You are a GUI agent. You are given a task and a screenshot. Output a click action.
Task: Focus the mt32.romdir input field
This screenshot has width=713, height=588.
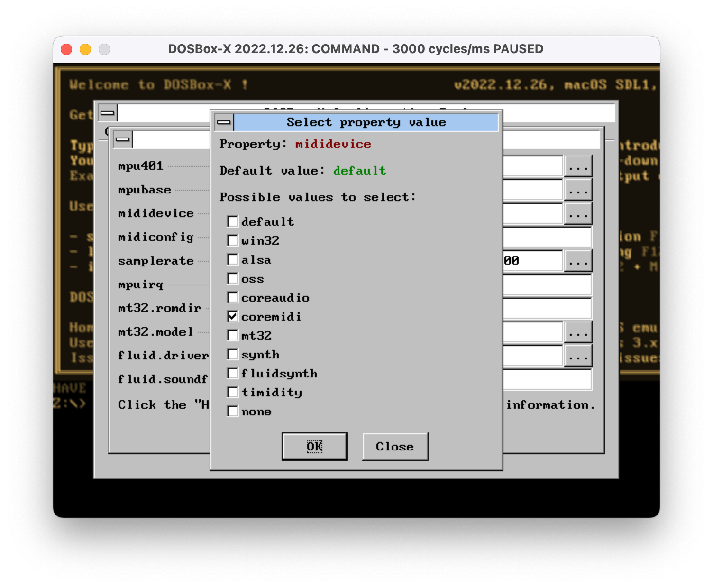[x=547, y=308]
